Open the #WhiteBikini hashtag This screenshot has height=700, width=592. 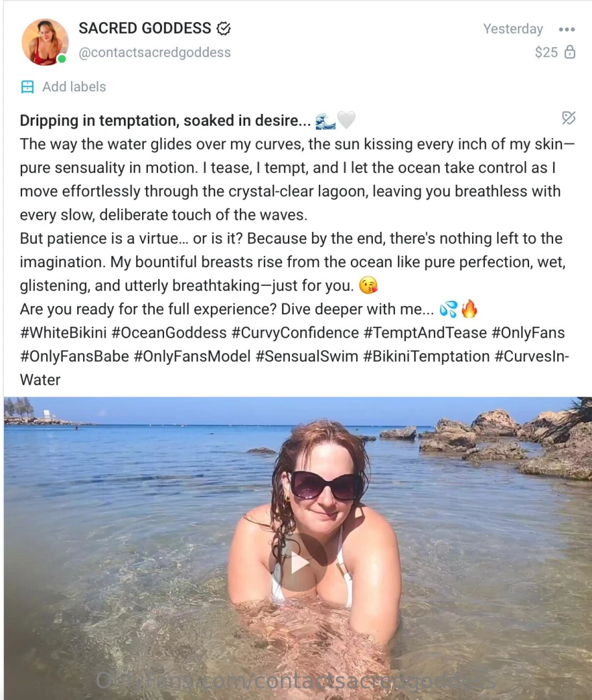click(x=63, y=333)
